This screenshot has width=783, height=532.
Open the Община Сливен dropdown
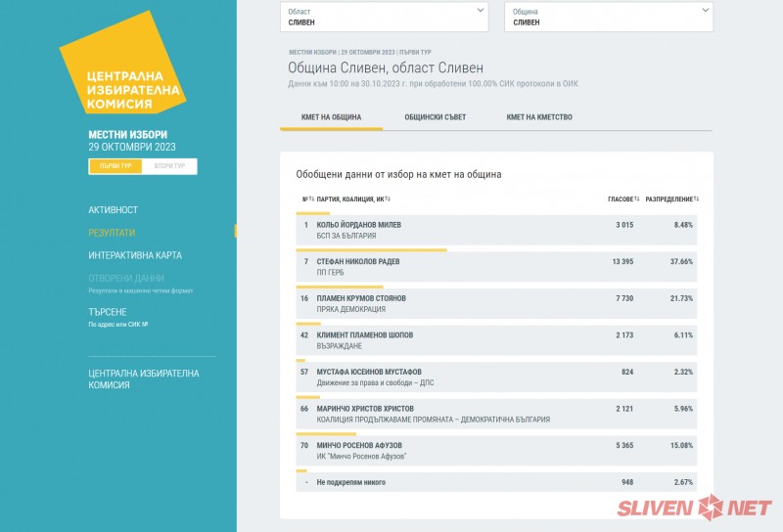tap(607, 16)
